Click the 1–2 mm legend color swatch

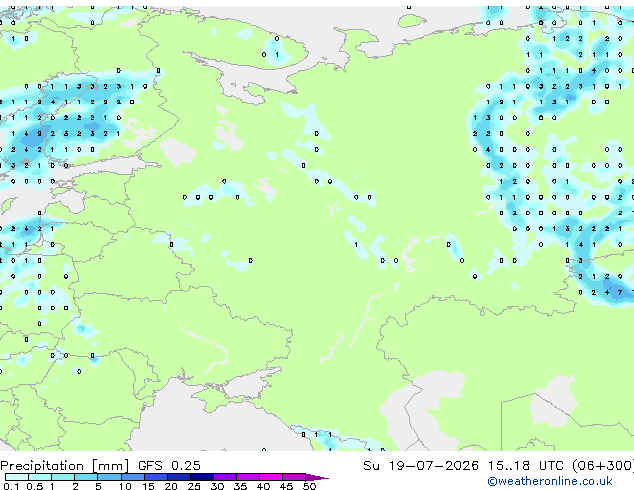click(x=63, y=477)
